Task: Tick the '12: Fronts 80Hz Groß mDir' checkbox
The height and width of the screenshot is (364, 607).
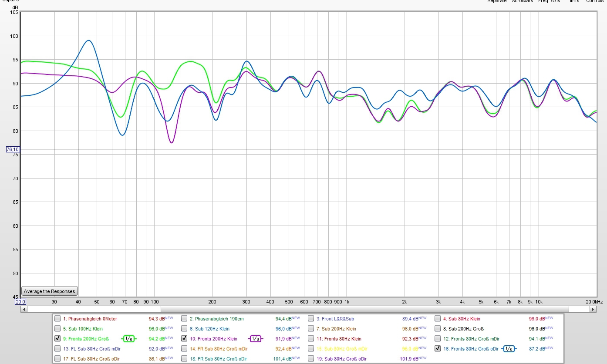Action: point(438,338)
